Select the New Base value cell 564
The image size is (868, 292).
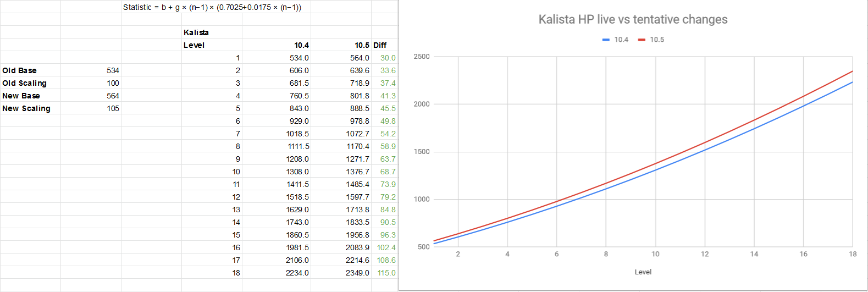[91, 96]
